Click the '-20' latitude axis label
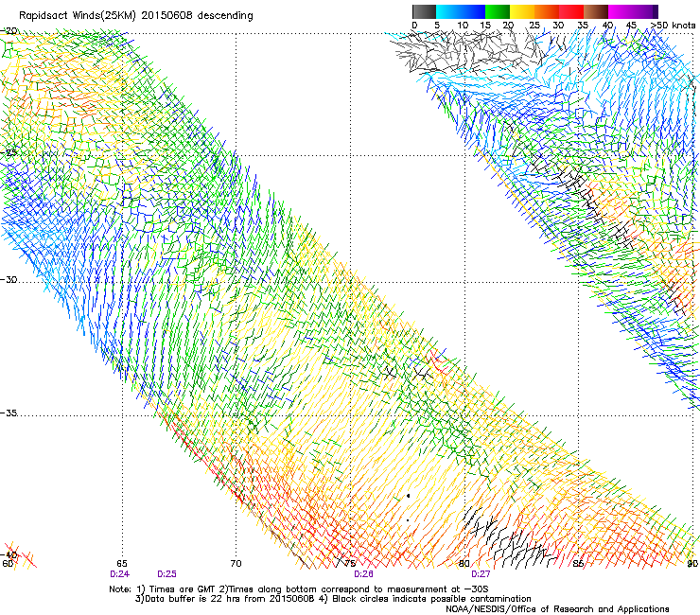The height and width of the screenshot is (615, 700). coord(9,31)
